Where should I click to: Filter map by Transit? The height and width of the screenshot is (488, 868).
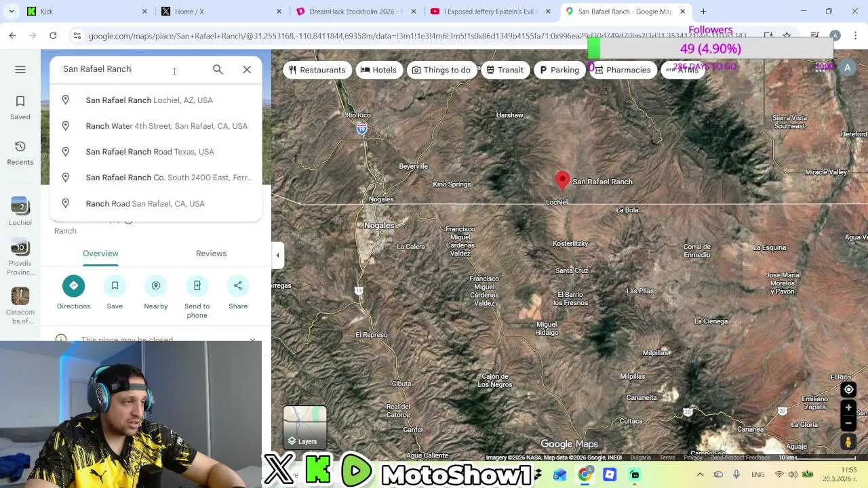tap(505, 70)
